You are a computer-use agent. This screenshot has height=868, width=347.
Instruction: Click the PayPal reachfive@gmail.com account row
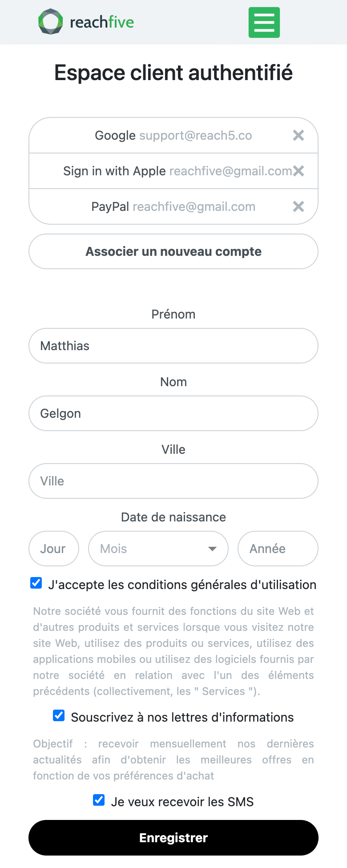pos(173,206)
